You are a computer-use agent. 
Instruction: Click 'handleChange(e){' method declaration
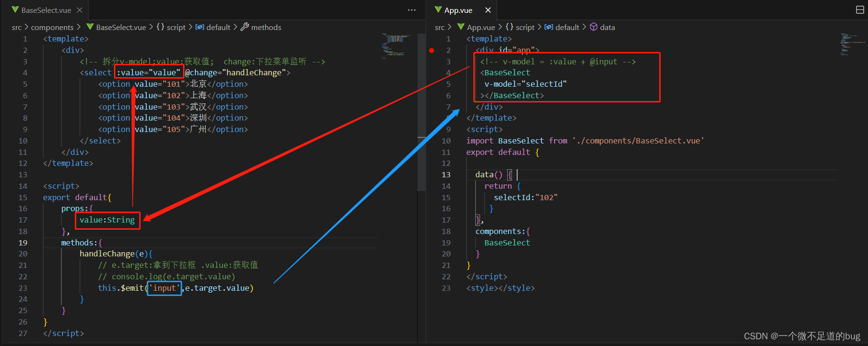point(116,254)
